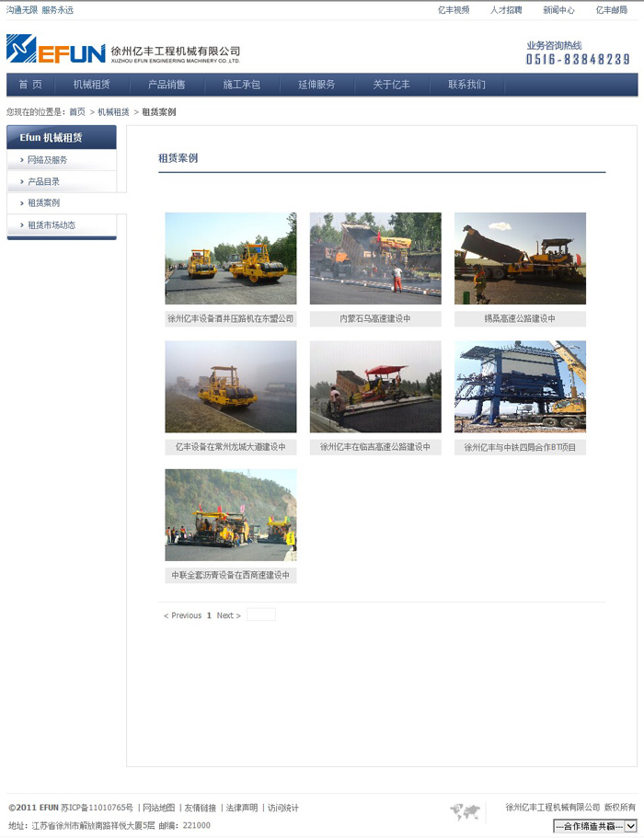Select 产品销售 in navigation bar
The height and width of the screenshot is (838, 644).
[x=167, y=85]
